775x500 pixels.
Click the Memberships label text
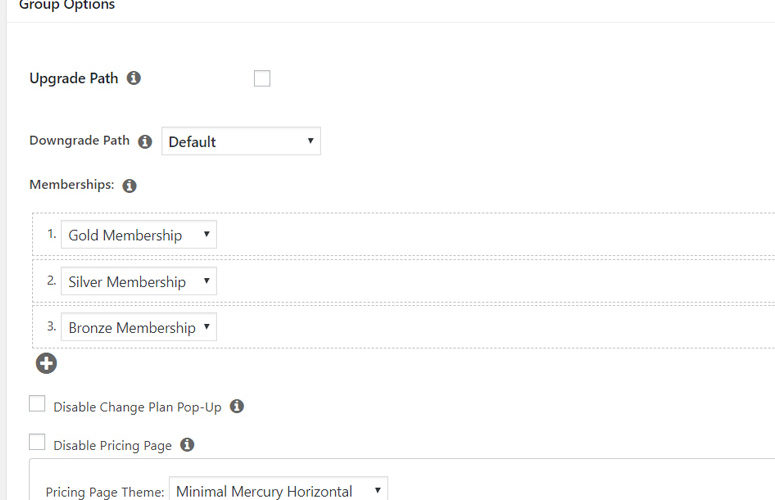[71, 186]
